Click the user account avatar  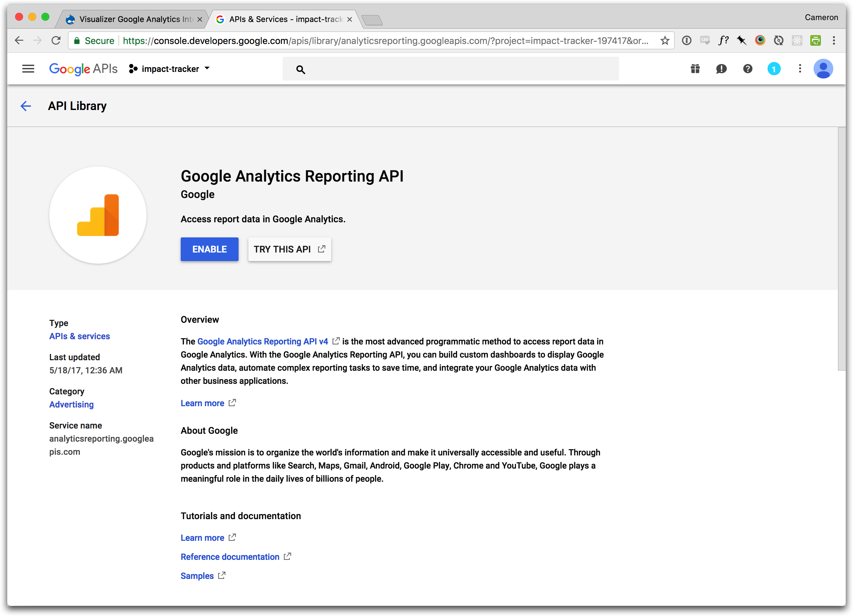[823, 69]
